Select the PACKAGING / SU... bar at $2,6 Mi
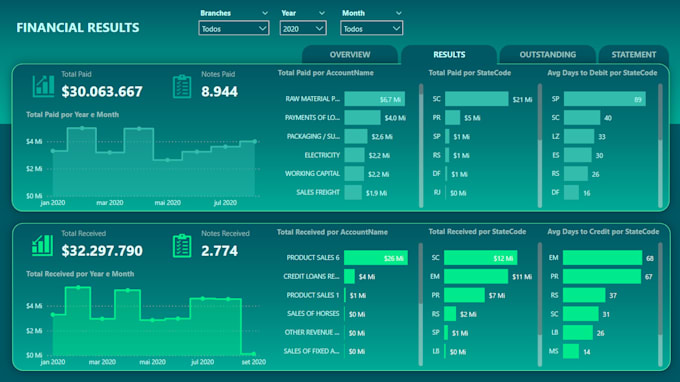 click(x=356, y=136)
